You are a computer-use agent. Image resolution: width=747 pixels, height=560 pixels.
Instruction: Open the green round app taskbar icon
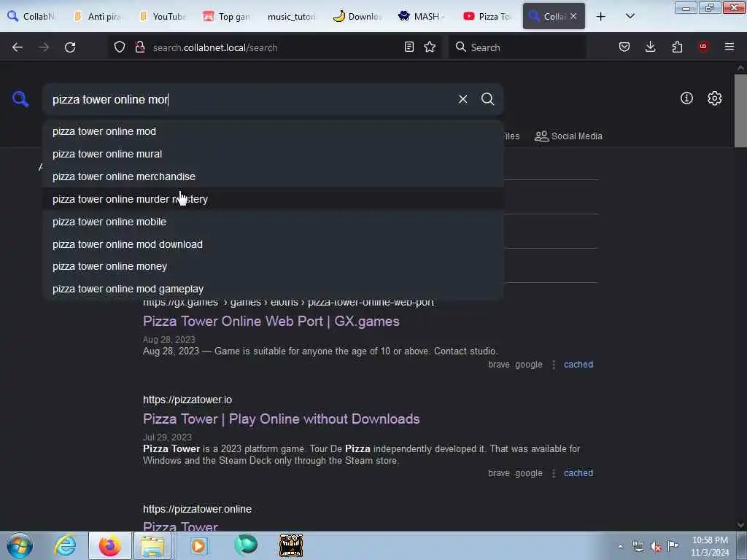coord(246,545)
